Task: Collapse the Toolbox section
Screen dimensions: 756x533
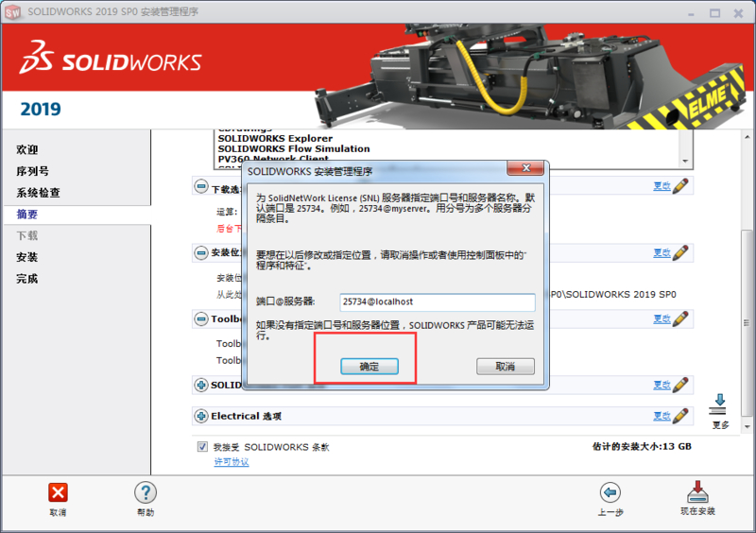Action: (x=201, y=318)
